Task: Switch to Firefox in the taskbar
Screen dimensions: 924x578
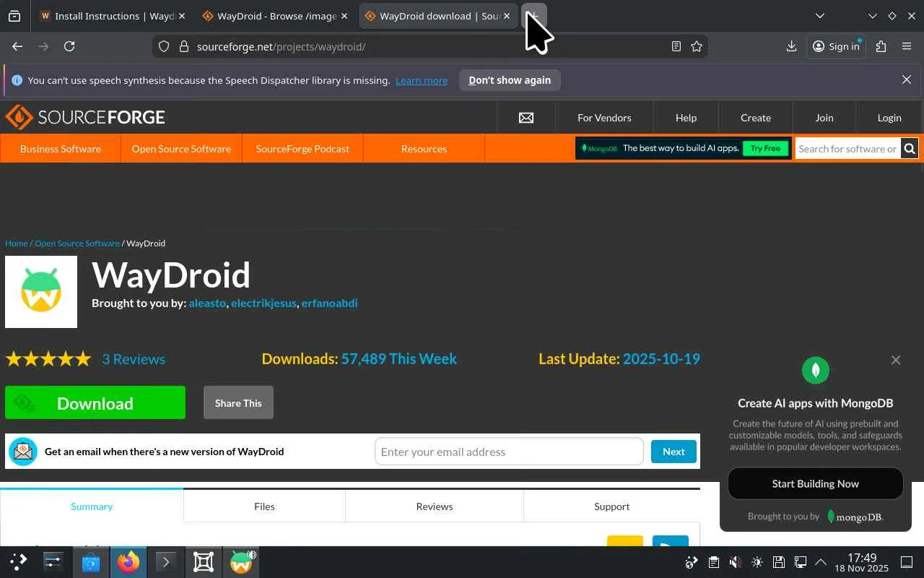Action: pos(128,562)
